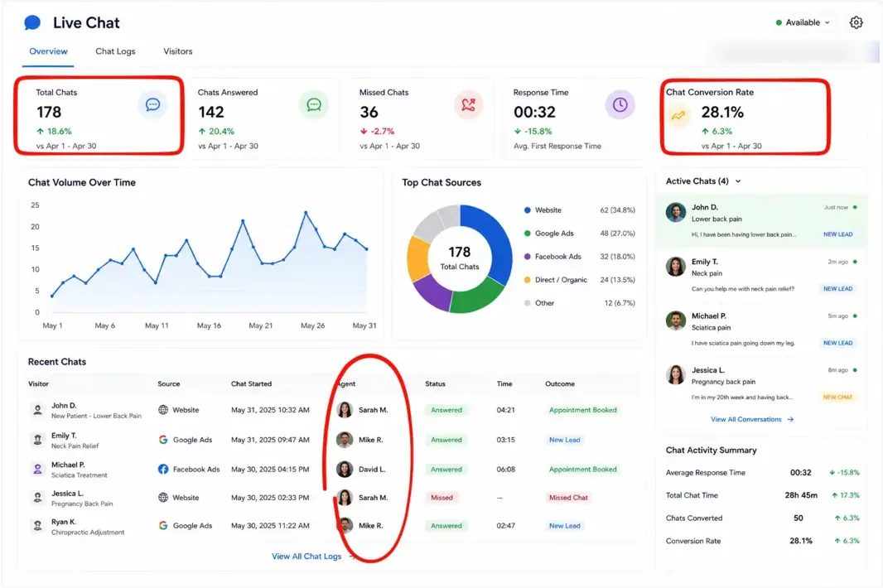The image size is (883, 588).
Task: Click the green Chats Answered icon
Action: 314,104
